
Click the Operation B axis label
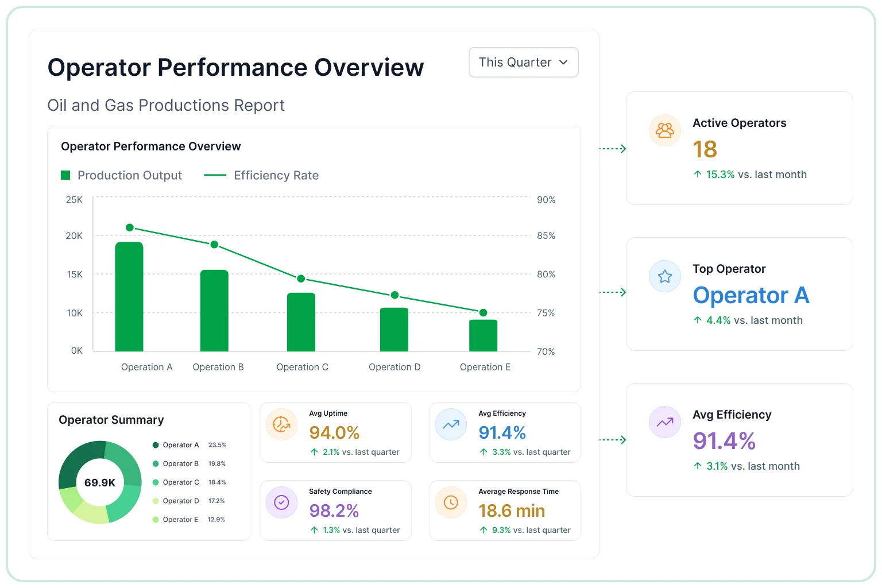pos(218,367)
